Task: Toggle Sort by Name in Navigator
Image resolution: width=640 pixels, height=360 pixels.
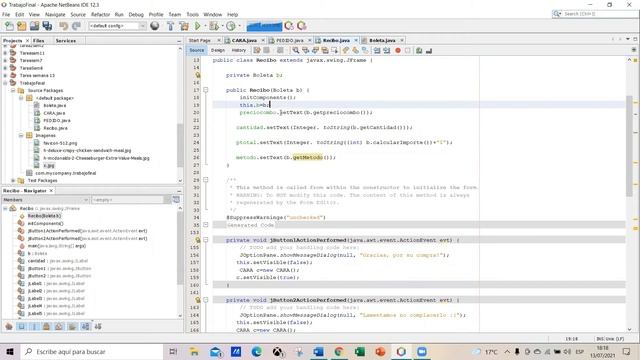Action: [85, 327]
